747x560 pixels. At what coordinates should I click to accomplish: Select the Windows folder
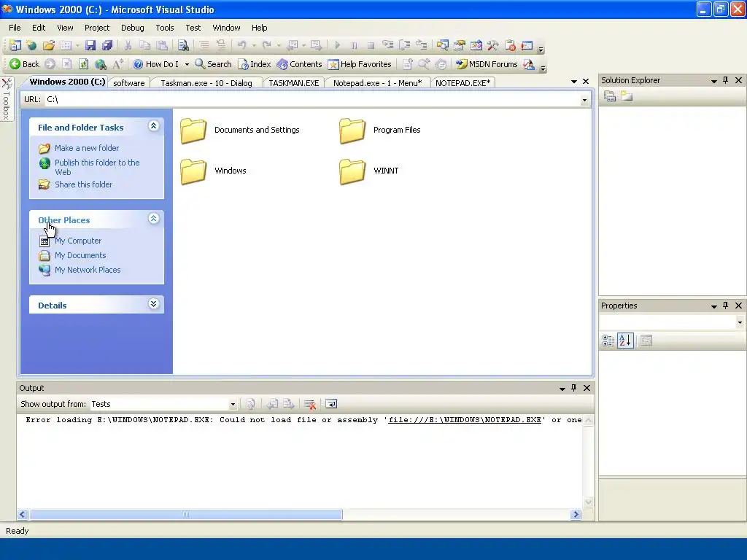click(213, 171)
